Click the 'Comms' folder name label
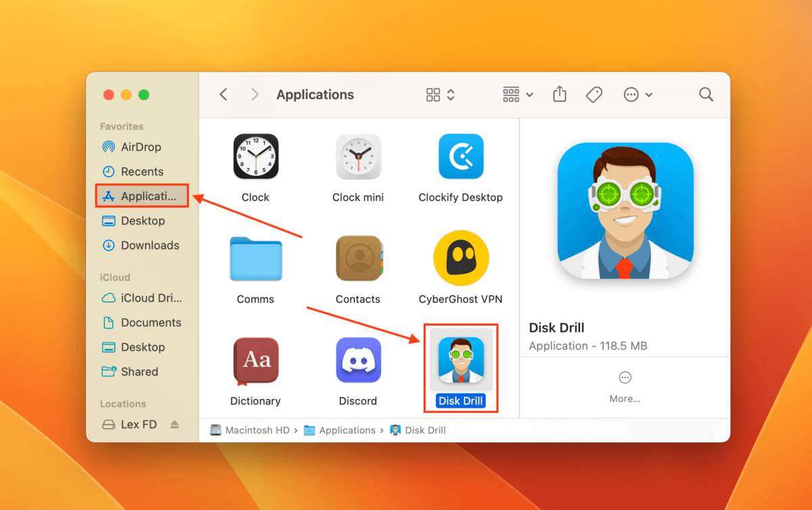This screenshot has width=812, height=510. pyautogui.click(x=255, y=299)
